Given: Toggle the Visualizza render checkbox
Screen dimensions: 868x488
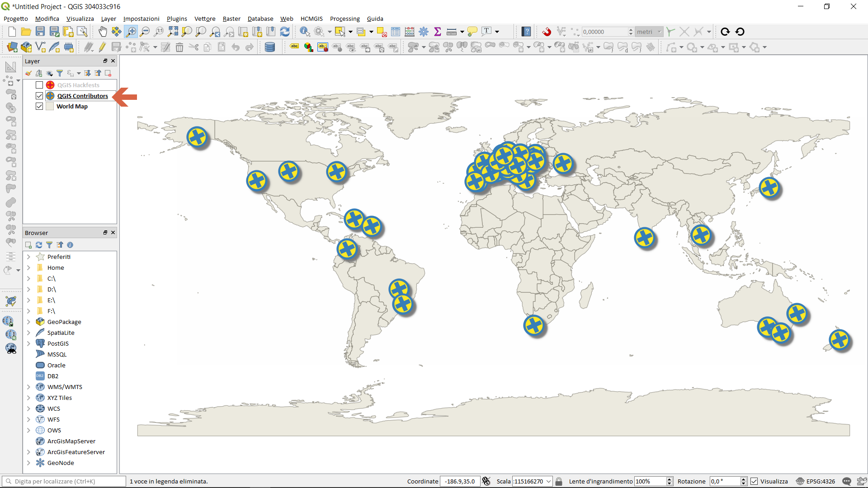Looking at the screenshot, I should point(754,481).
